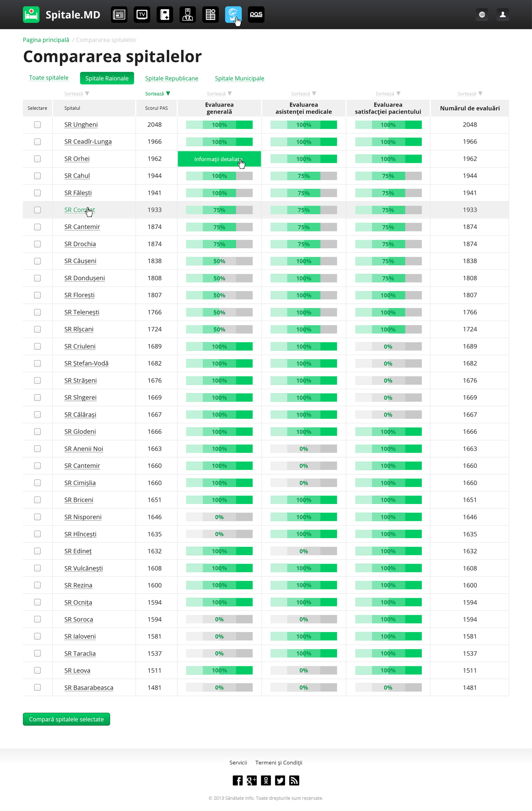Viewport: 532px width, 811px height.
Task: Sort by the Scorul PAS column
Action: pyautogui.click(x=158, y=94)
